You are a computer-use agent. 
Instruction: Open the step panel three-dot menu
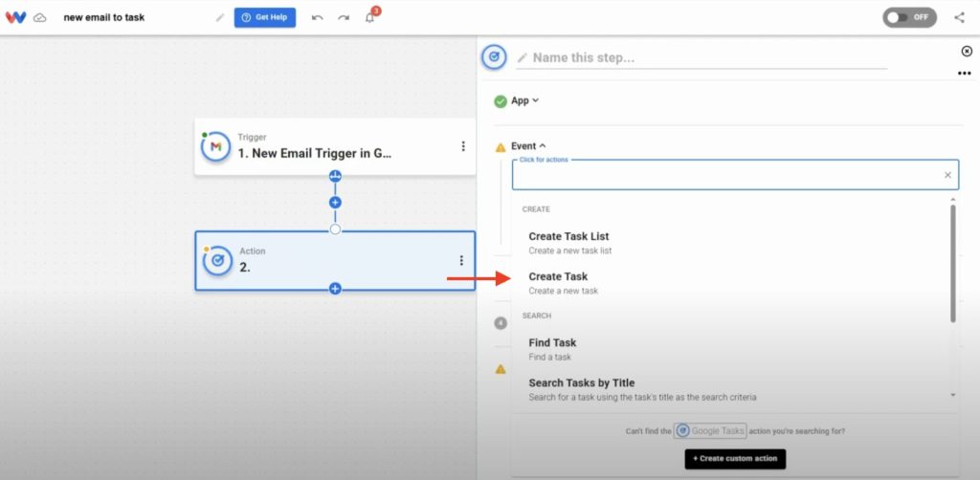click(965, 74)
